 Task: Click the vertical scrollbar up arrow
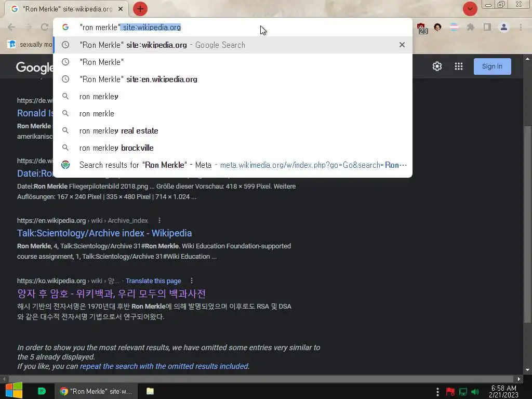(x=527, y=58)
